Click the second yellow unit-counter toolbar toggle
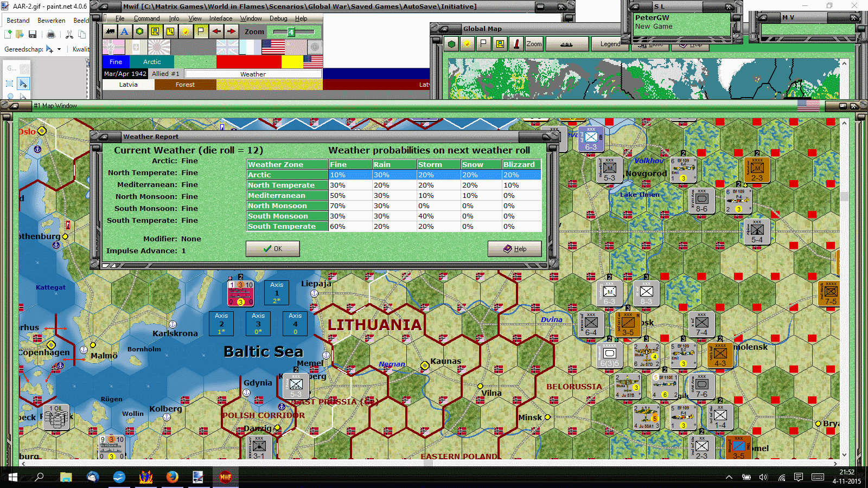 170,31
